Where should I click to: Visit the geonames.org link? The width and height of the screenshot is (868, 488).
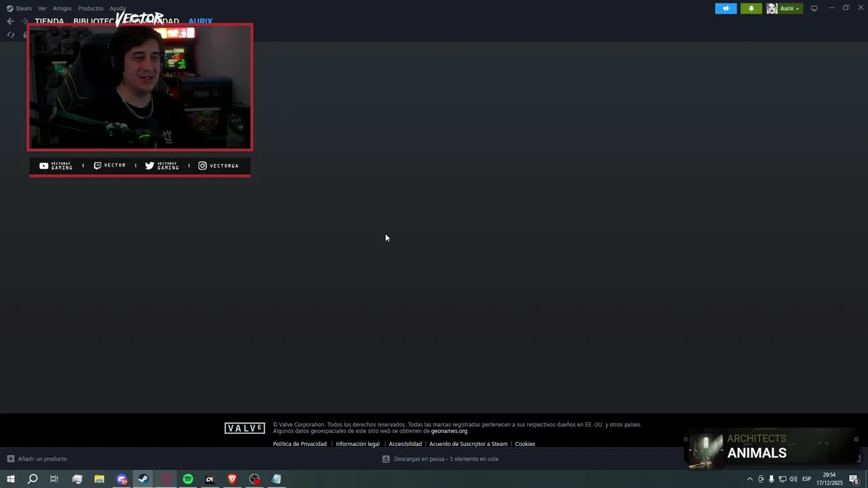(x=449, y=431)
